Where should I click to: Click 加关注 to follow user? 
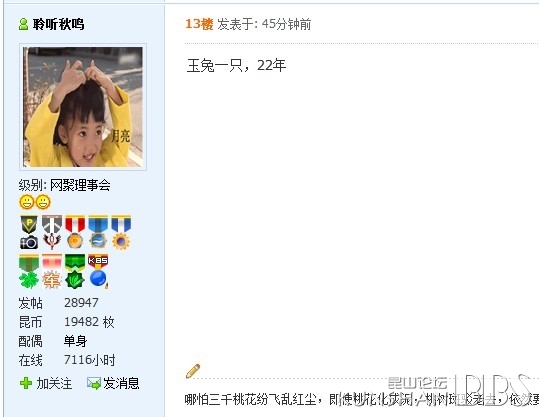(x=54, y=383)
